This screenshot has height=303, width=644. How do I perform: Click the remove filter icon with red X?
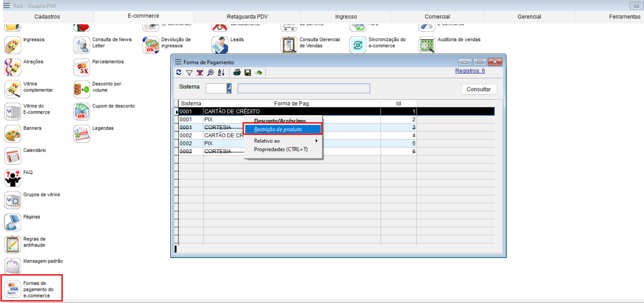200,73
